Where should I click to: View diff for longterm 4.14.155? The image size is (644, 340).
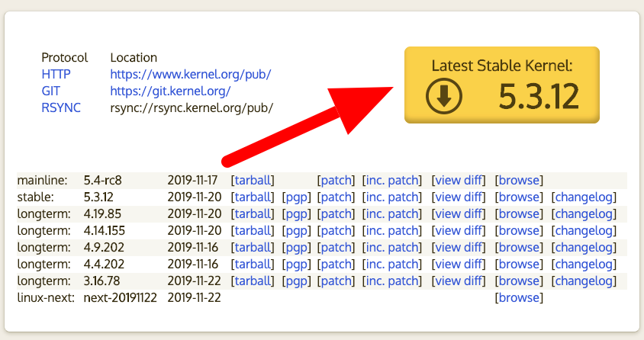click(x=459, y=231)
